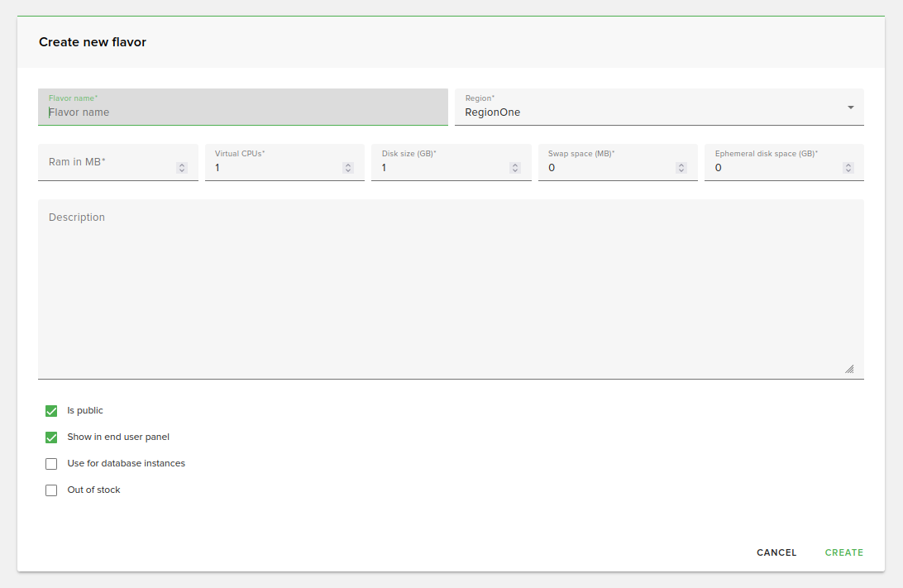Click the Region dropdown arrow
The height and width of the screenshot is (588, 903).
849,107
